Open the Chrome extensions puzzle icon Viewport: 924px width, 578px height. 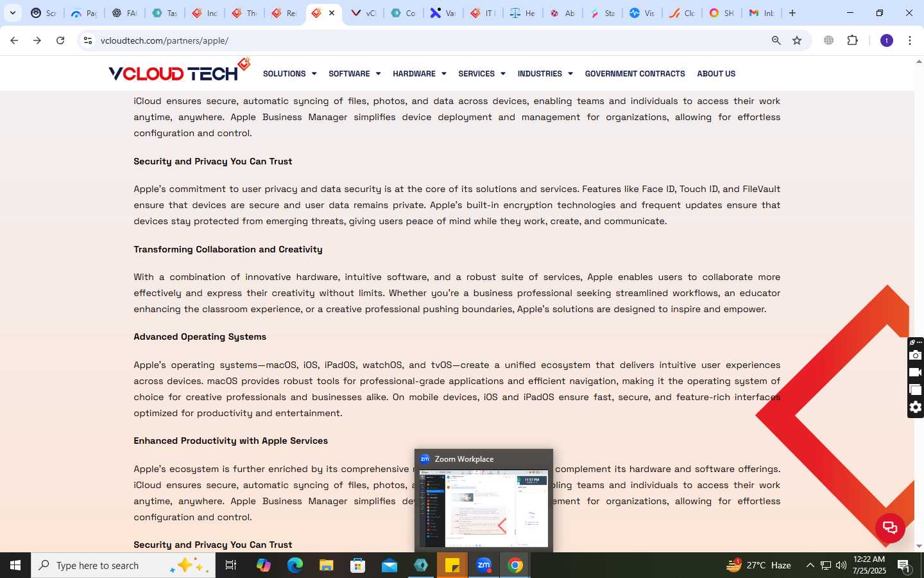point(852,40)
